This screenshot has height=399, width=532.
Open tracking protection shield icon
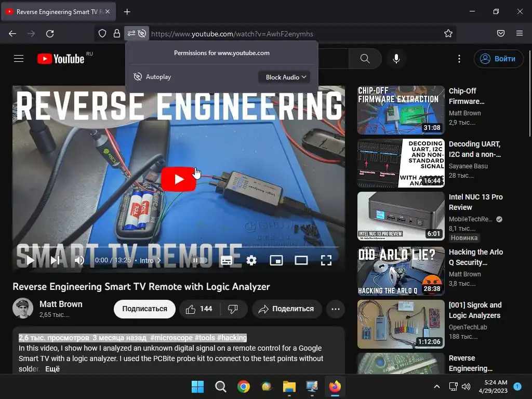(102, 34)
